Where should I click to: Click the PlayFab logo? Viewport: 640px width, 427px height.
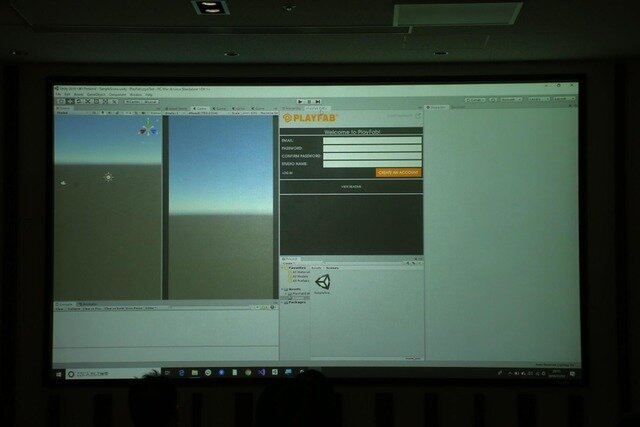tap(310, 118)
